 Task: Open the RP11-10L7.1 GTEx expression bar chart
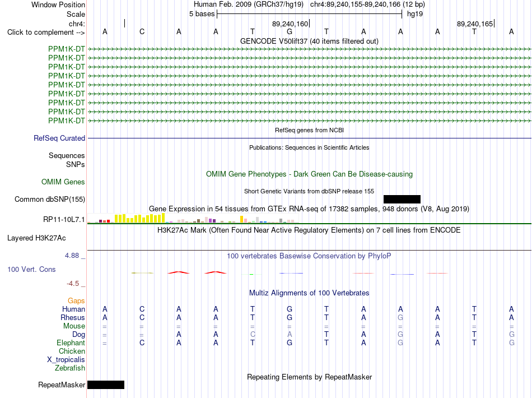pyautogui.click(x=193, y=218)
